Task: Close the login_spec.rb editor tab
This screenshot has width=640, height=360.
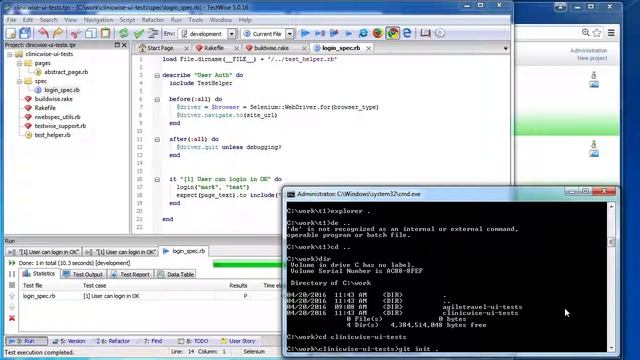Action: coord(369,48)
